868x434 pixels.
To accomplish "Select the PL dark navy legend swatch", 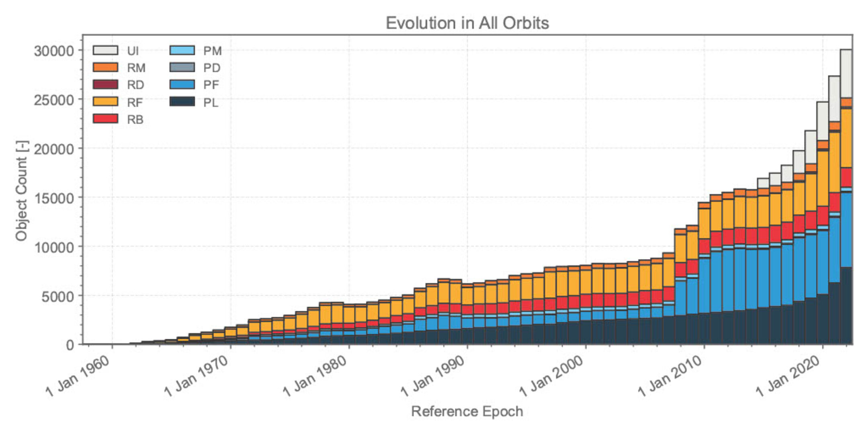I will pyautogui.click(x=182, y=101).
